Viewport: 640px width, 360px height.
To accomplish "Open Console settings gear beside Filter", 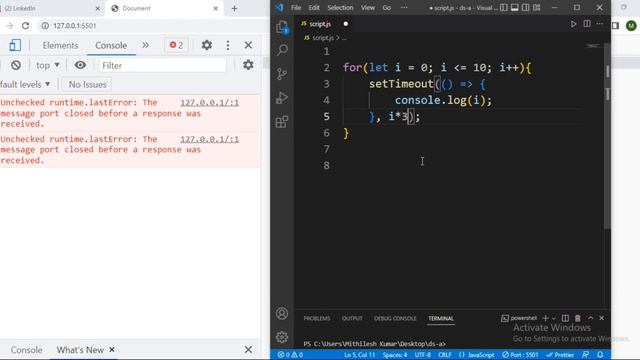I will [x=248, y=65].
